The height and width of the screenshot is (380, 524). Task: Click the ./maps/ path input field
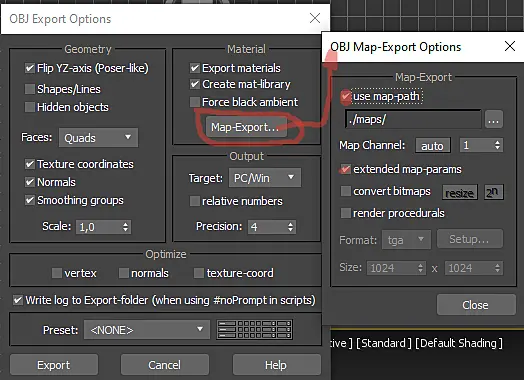coord(413,119)
